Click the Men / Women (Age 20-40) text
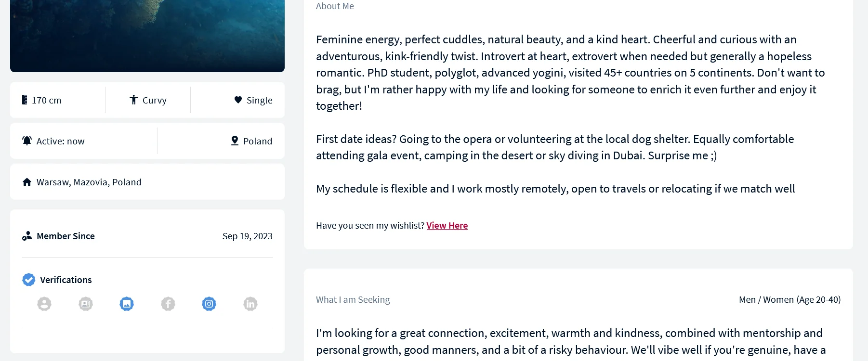Screen dimensions: 868x361 pos(790,299)
